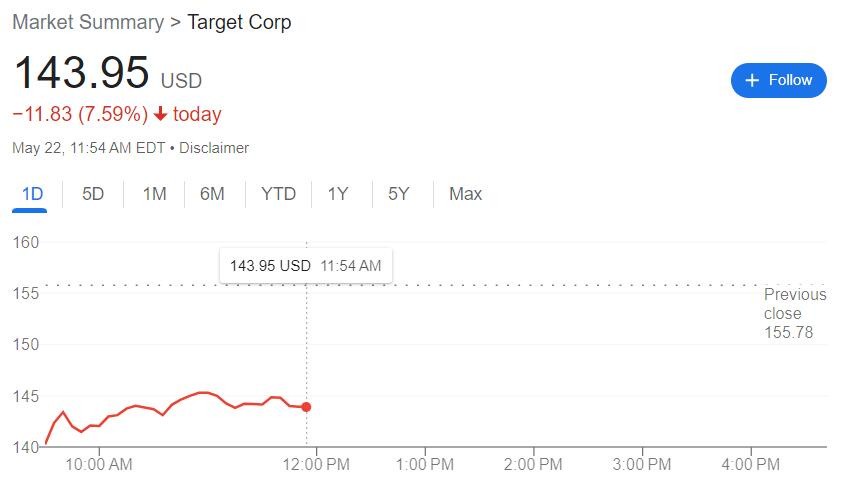845x482 pixels.
Task: Select the 1Y time range
Action: [338, 194]
